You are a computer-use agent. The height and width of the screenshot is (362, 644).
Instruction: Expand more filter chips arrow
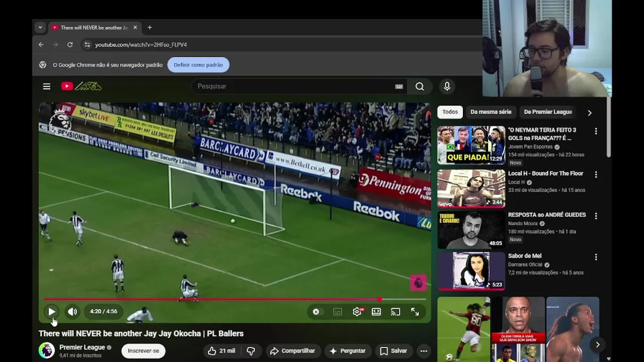[x=590, y=113]
